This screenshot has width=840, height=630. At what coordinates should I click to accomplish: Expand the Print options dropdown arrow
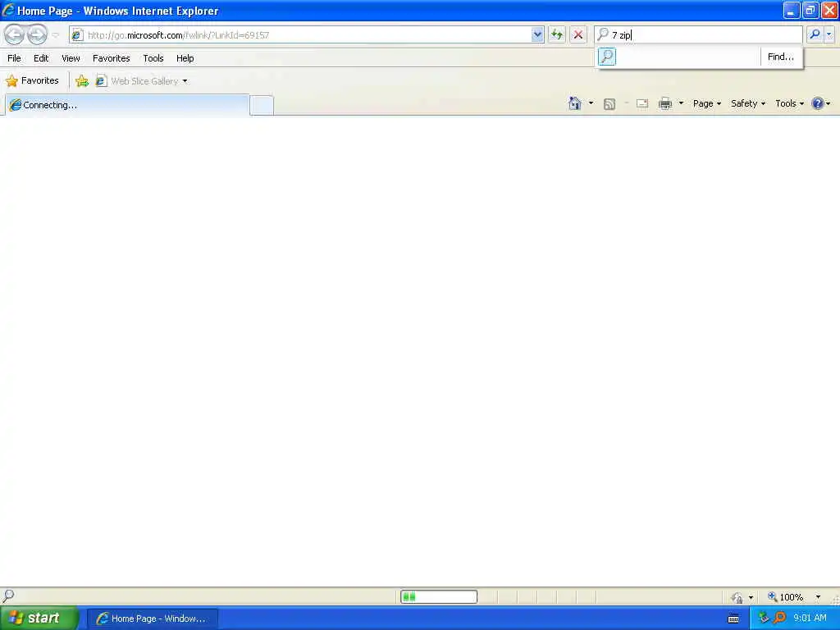(681, 103)
